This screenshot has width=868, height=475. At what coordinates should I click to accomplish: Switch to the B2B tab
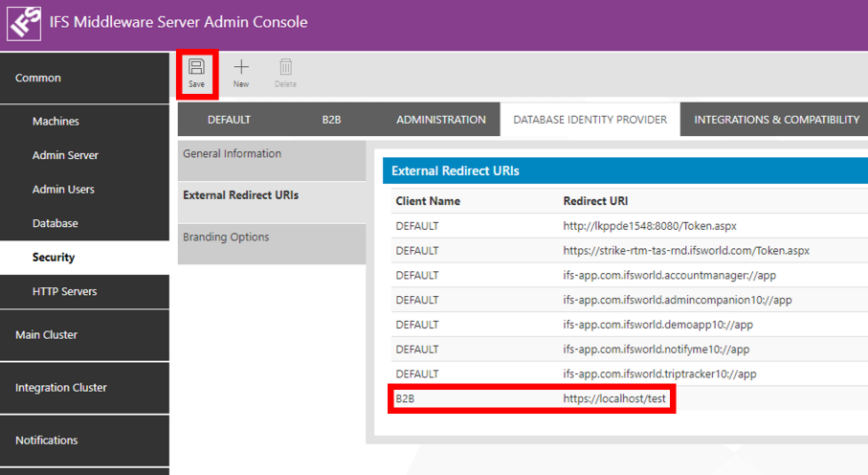pyautogui.click(x=331, y=120)
